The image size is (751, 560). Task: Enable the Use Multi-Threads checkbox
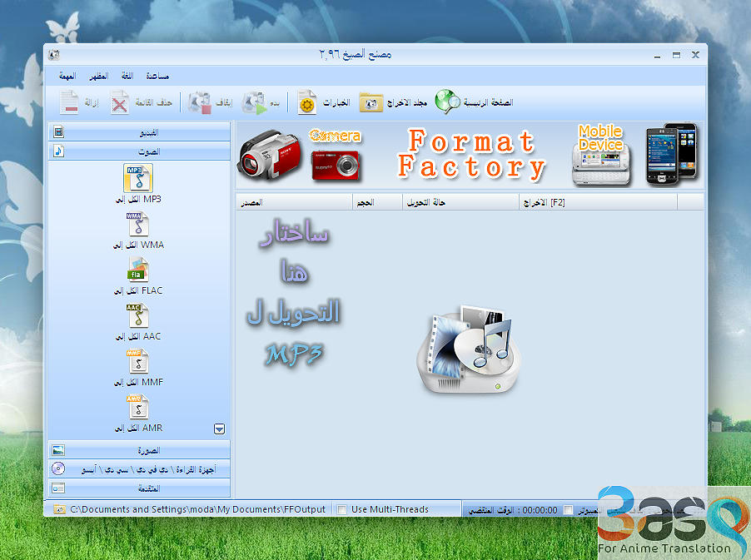[341, 510]
